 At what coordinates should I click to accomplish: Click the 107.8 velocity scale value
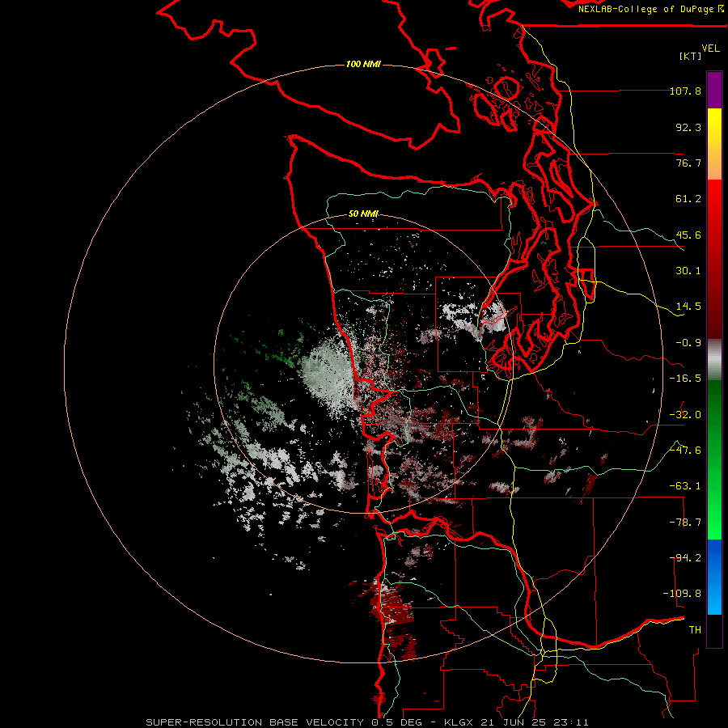[685, 91]
